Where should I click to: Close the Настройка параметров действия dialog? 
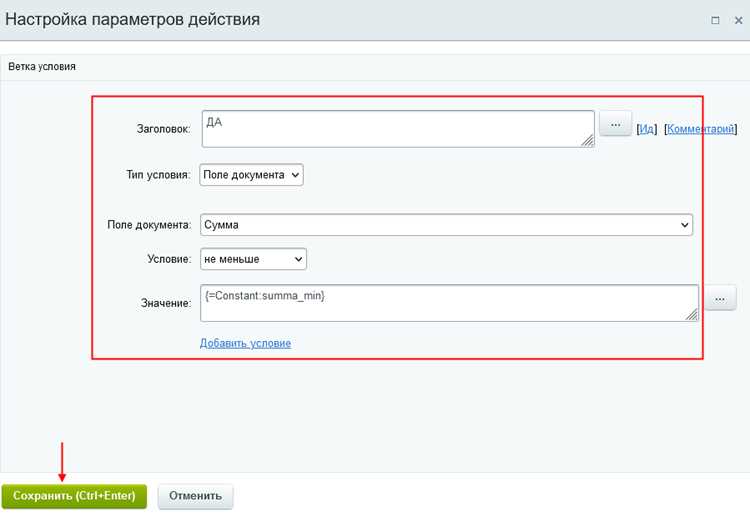(739, 20)
